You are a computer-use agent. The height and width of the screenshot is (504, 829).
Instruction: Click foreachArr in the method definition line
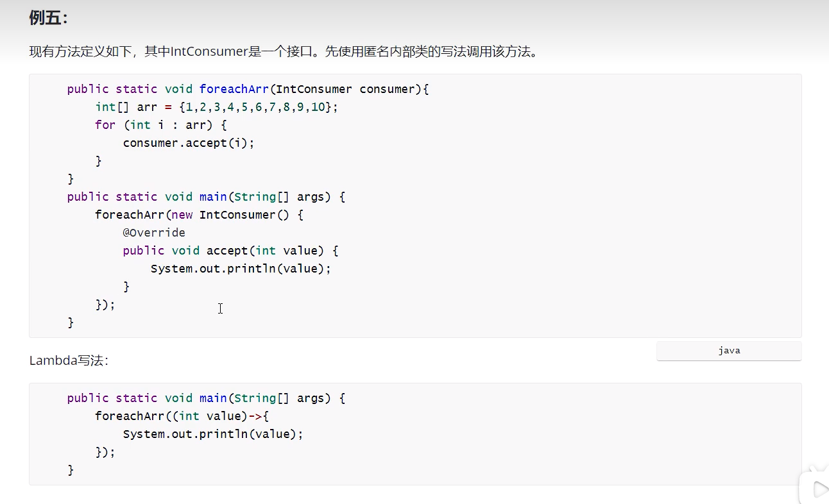[234, 89]
